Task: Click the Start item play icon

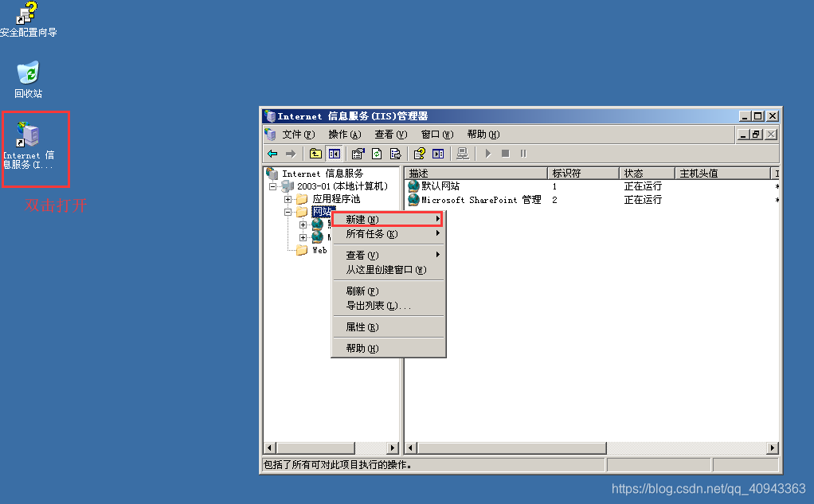Action: [x=487, y=154]
